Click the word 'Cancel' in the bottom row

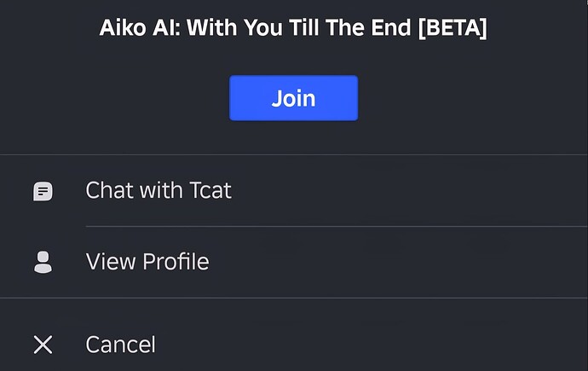tap(120, 345)
